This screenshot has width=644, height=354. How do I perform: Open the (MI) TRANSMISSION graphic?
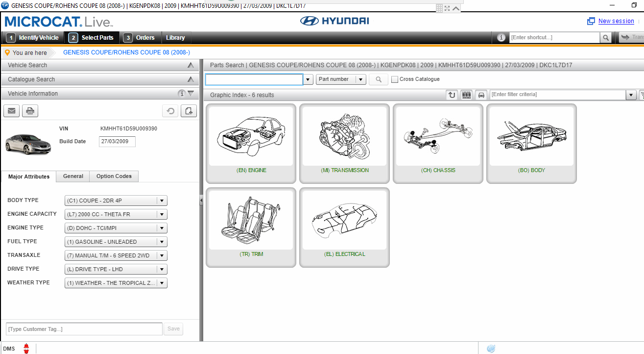click(x=345, y=143)
